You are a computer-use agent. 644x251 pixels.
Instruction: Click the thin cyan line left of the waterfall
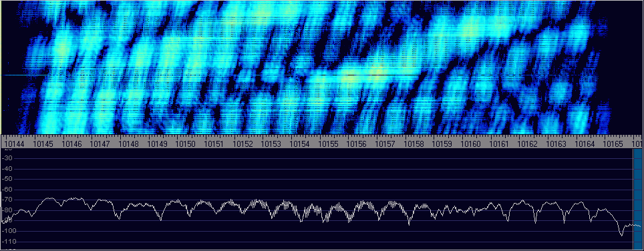tap(23, 75)
